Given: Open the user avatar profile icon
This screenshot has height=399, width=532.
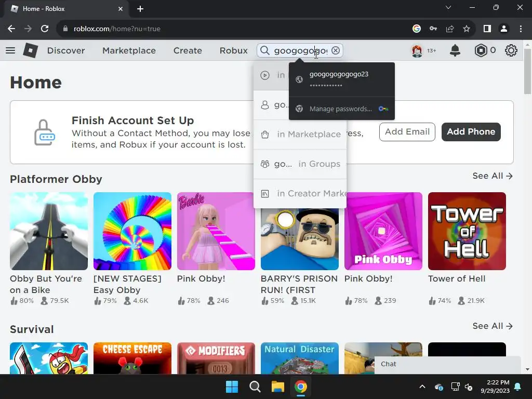Looking at the screenshot, I should (417, 50).
